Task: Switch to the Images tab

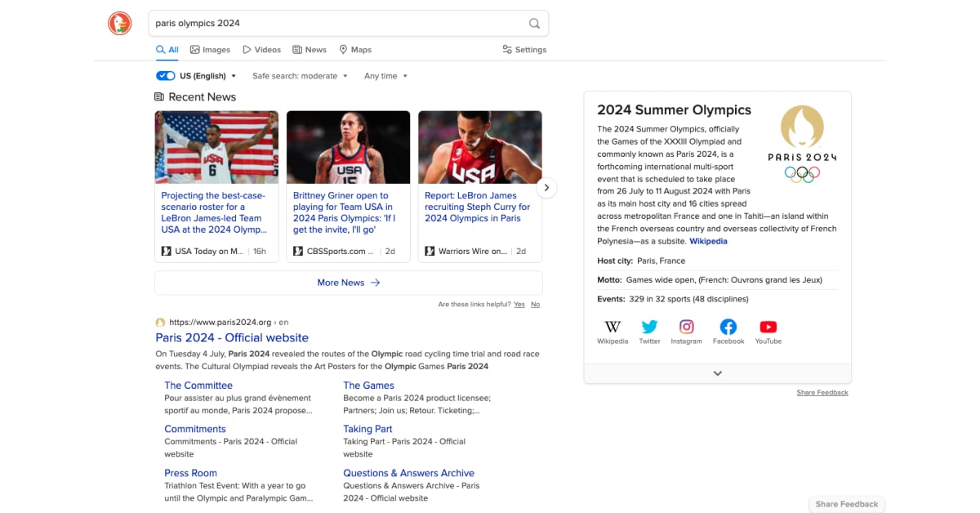Action: 210,50
